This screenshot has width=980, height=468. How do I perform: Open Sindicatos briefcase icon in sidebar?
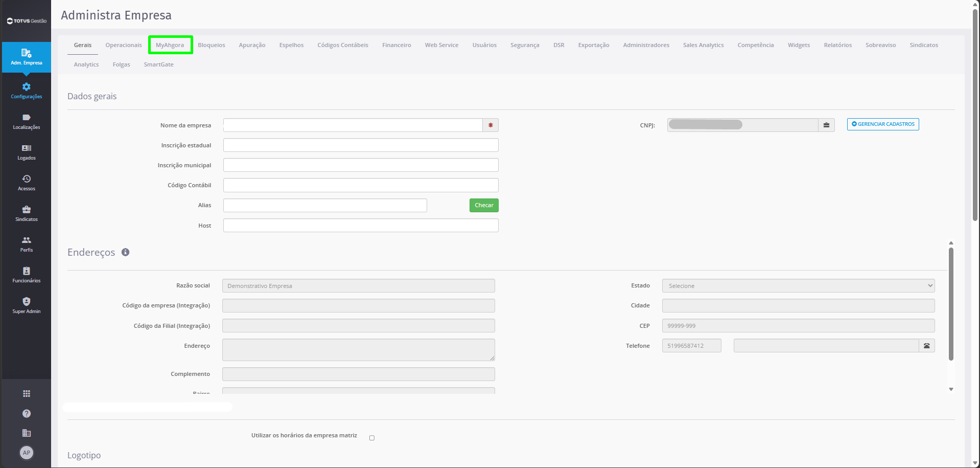[27, 210]
